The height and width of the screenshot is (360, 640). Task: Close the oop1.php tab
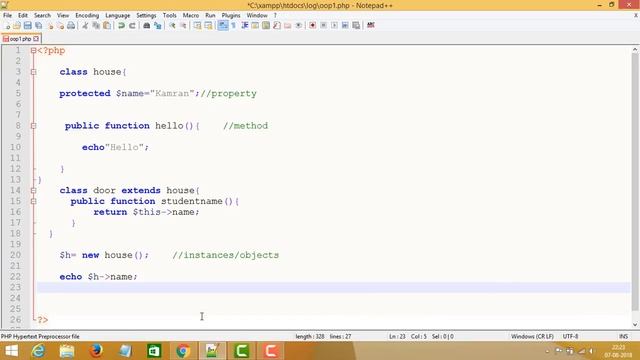[x=36, y=39]
